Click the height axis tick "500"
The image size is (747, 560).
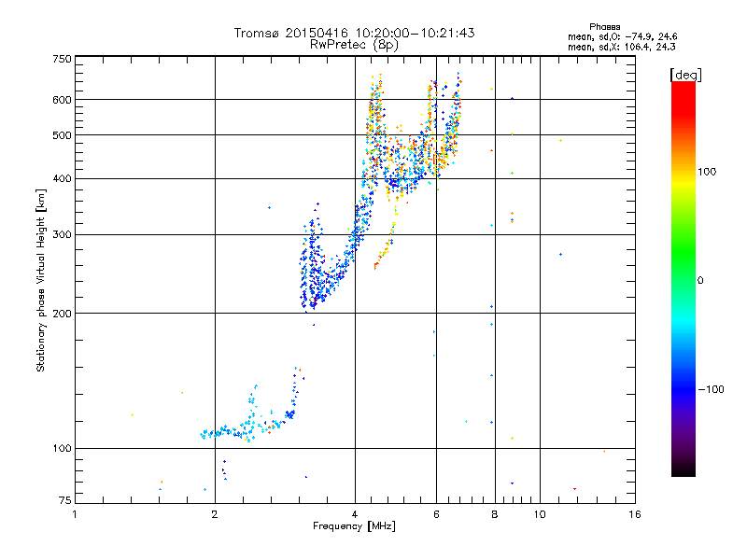point(62,135)
